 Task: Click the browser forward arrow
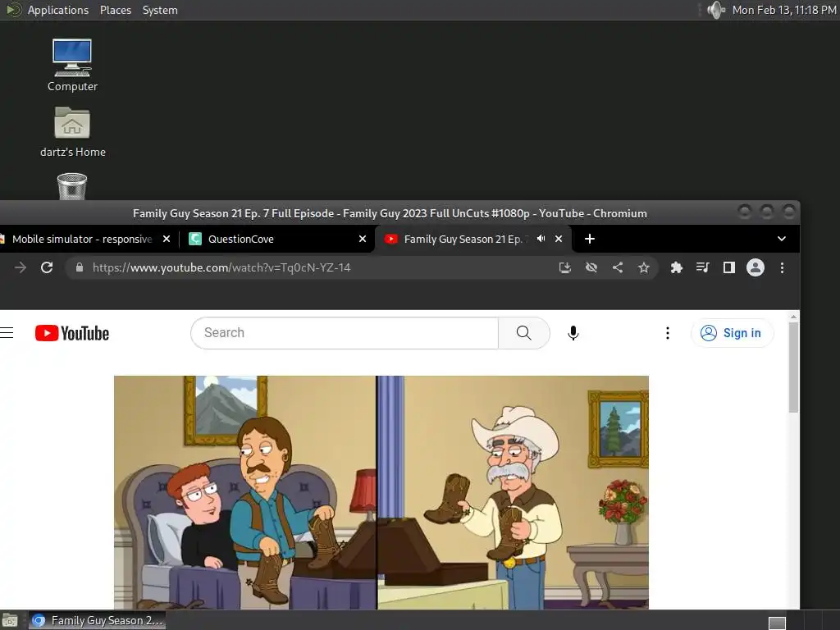coord(21,267)
